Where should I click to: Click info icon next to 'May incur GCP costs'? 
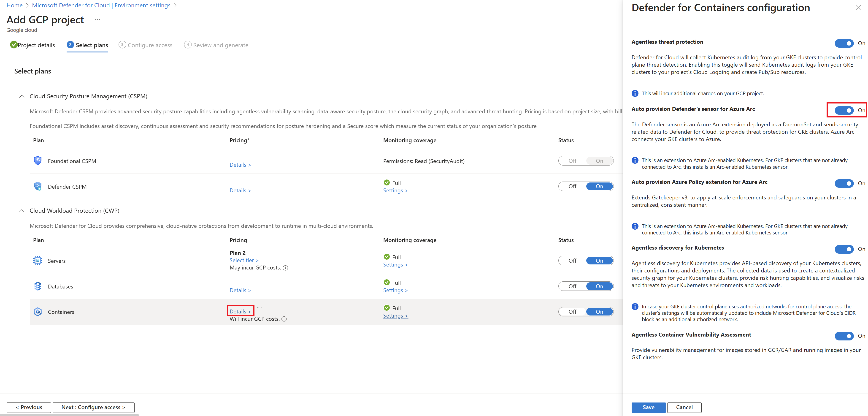click(x=285, y=268)
